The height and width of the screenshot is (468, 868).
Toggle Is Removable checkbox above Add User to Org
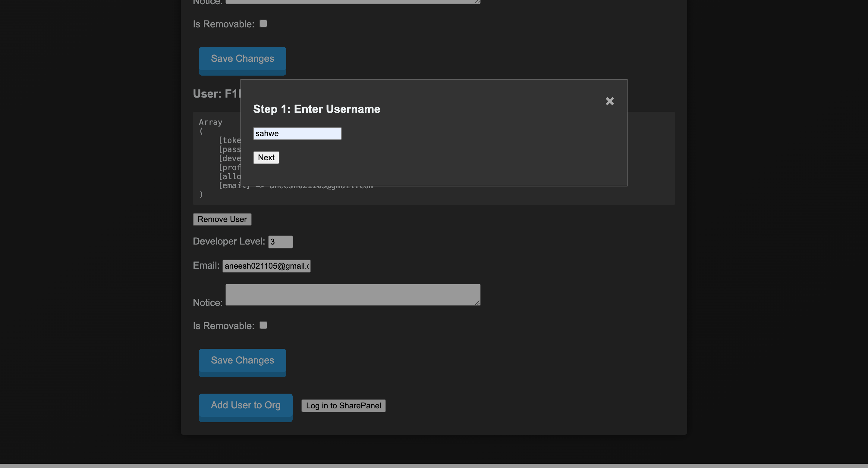tap(263, 325)
